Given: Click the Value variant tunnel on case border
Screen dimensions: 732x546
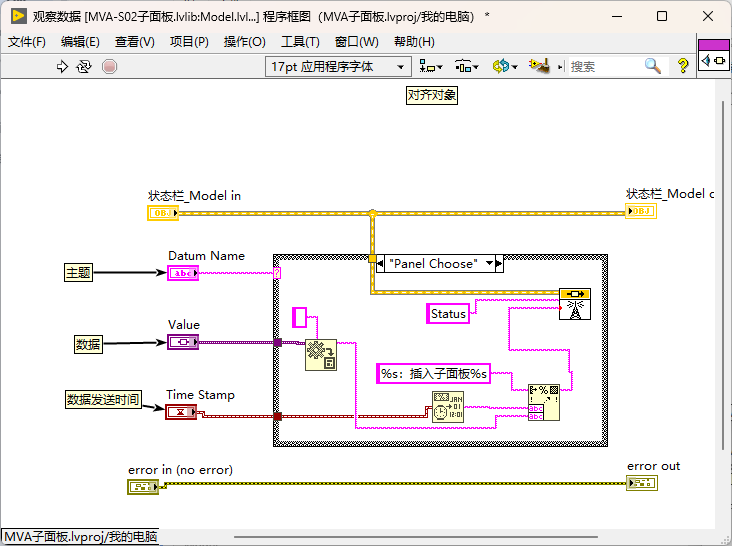Looking at the screenshot, I should pyautogui.click(x=278, y=343).
